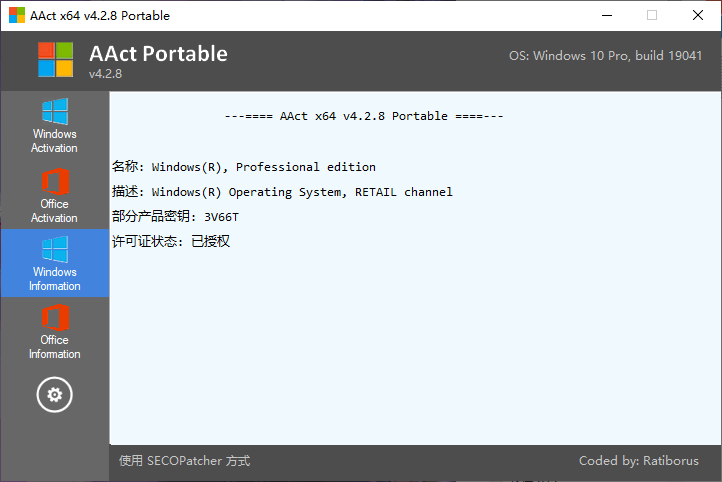Click the '使用 SECOPatcher 方式' status text

(x=184, y=461)
